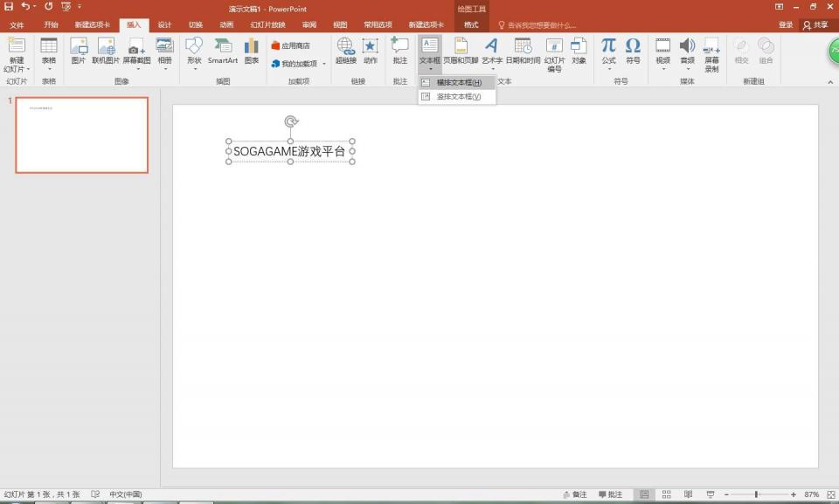Insert a 超链接 hyperlink
The width and height of the screenshot is (839, 504).
(x=345, y=51)
